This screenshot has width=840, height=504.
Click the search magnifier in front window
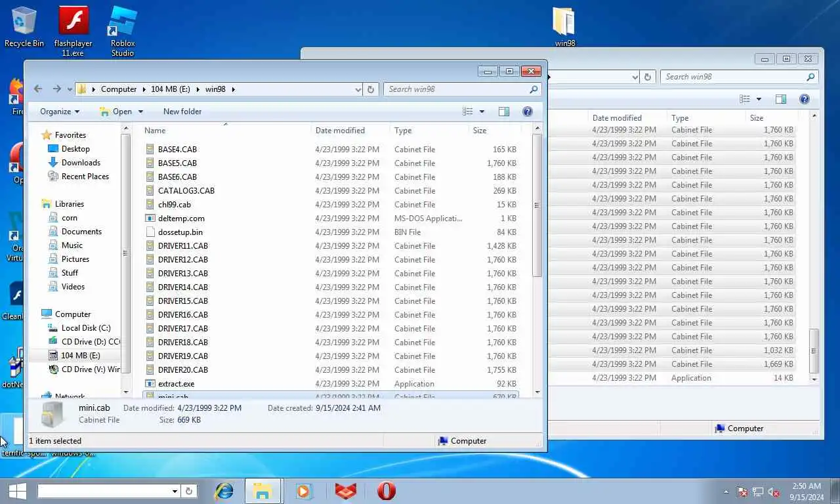coord(534,89)
